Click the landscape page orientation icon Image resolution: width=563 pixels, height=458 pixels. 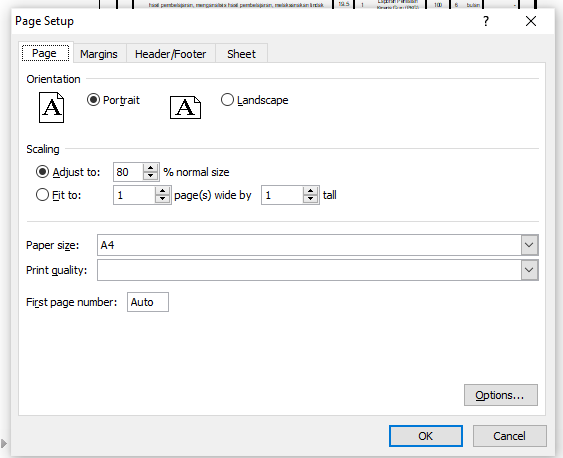pos(185,107)
